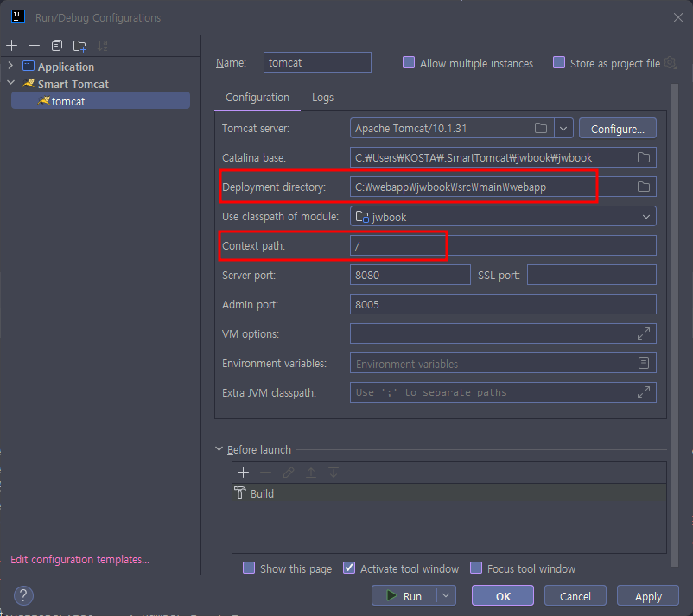Click the Run button
The height and width of the screenshot is (616, 693).
pyautogui.click(x=404, y=595)
